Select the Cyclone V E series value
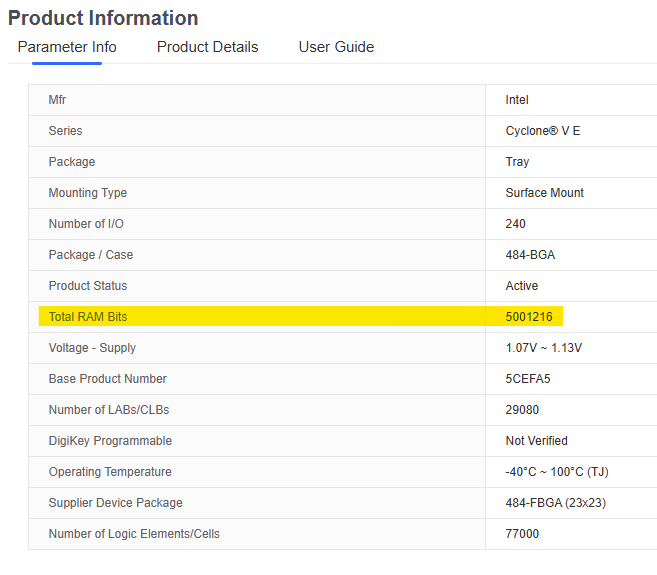Viewport: 657px width, 575px height. click(x=542, y=131)
